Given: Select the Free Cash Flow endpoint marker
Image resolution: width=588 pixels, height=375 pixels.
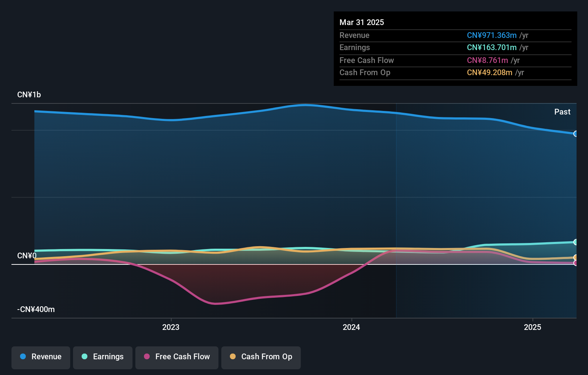Looking at the screenshot, I should (x=576, y=263).
